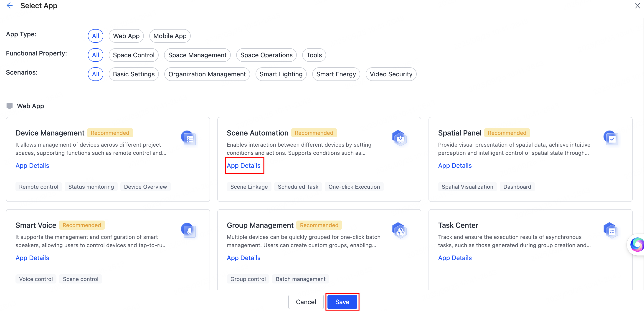Click the Save button

pos(342,302)
